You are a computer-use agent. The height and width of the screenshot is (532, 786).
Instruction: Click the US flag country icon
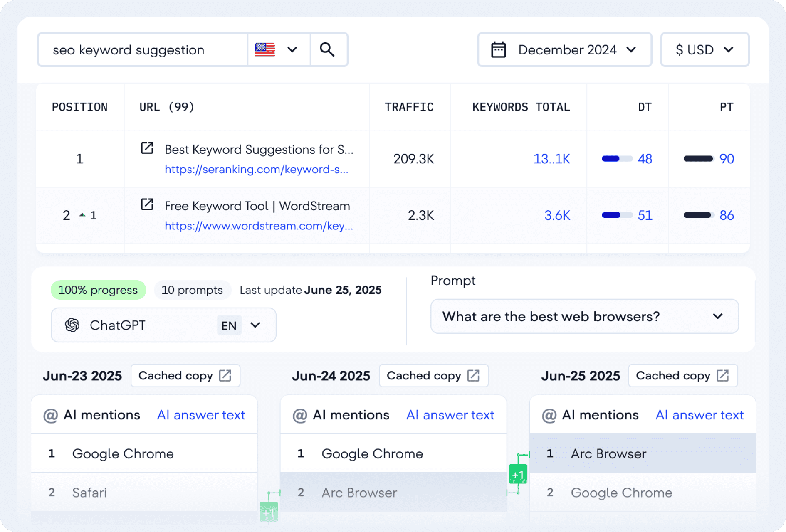(265, 49)
